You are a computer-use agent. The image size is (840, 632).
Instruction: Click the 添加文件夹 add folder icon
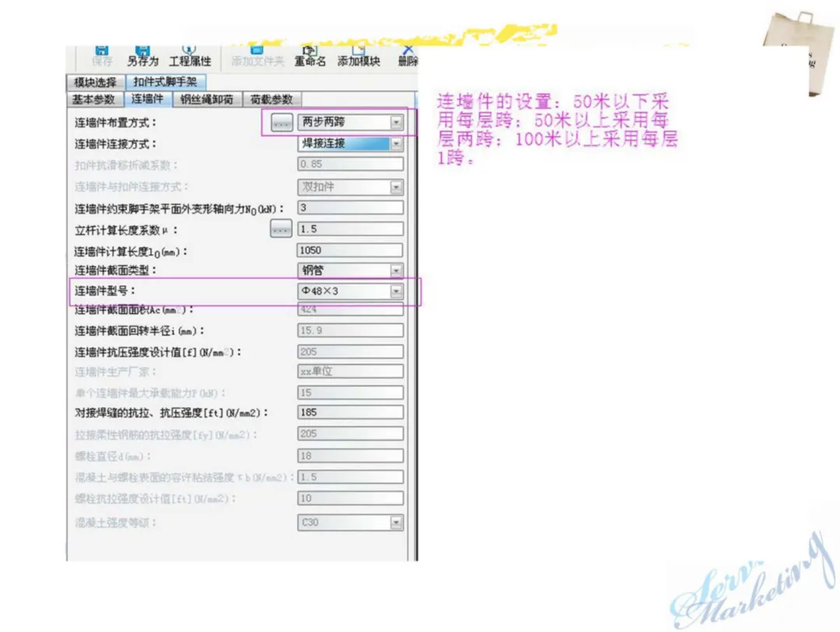[x=257, y=56]
